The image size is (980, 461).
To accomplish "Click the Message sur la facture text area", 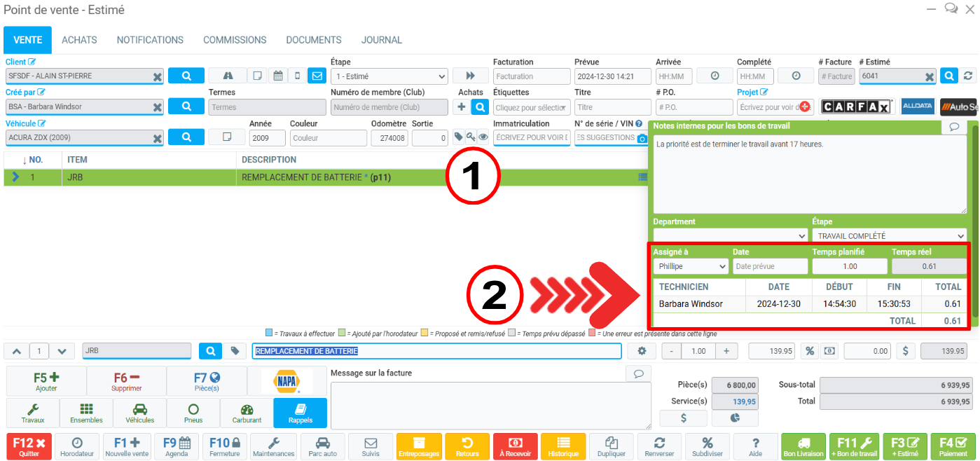I will pyautogui.click(x=489, y=405).
